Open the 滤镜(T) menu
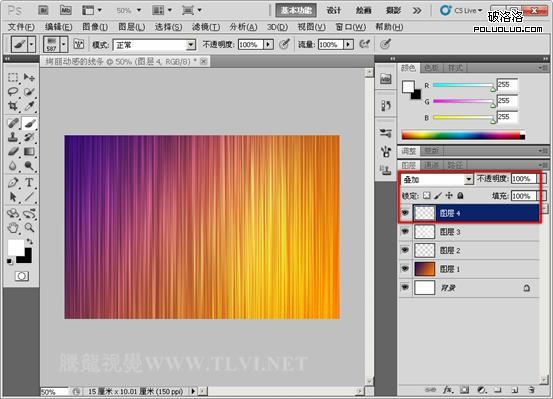Viewport: 553px width, 399px height. (206, 27)
